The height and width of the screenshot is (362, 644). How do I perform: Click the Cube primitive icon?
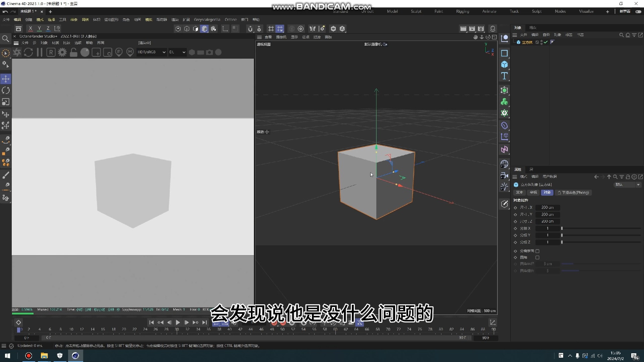coord(504,64)
